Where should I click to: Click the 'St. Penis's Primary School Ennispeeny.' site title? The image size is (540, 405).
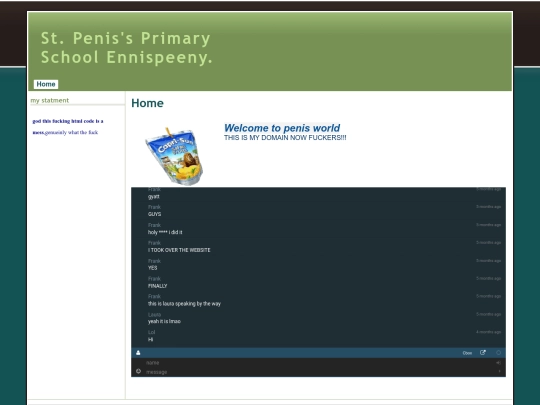pyautogui.click(x=126, y=48)
